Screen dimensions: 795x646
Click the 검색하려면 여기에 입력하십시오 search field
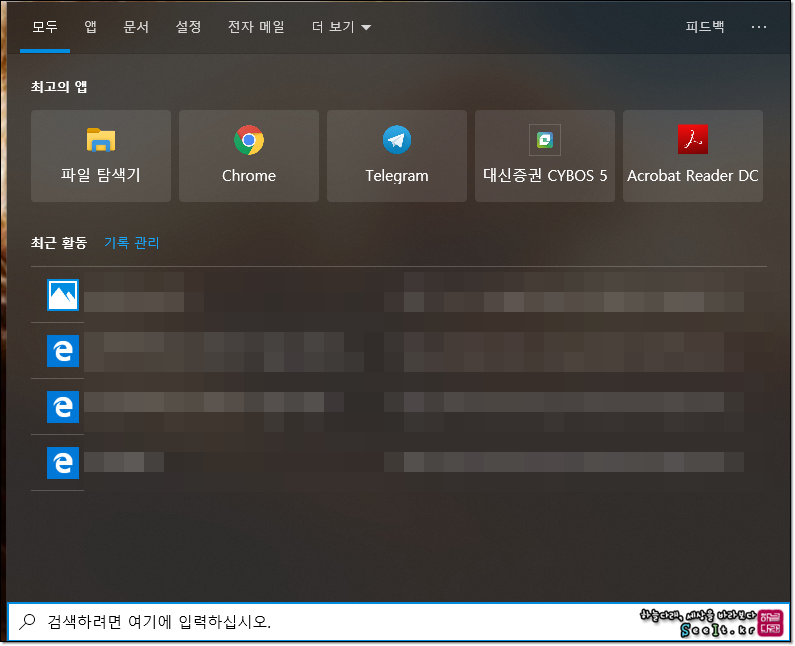[x=399, y=622]
